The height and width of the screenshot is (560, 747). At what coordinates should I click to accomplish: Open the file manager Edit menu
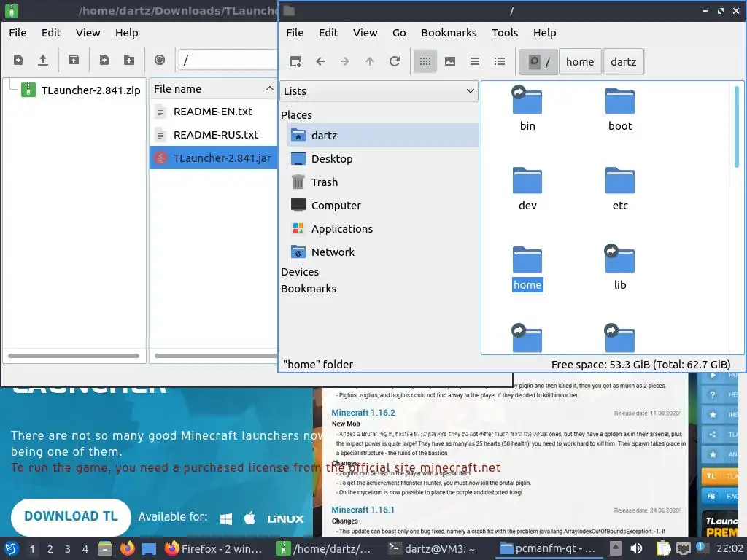[328, 32]
